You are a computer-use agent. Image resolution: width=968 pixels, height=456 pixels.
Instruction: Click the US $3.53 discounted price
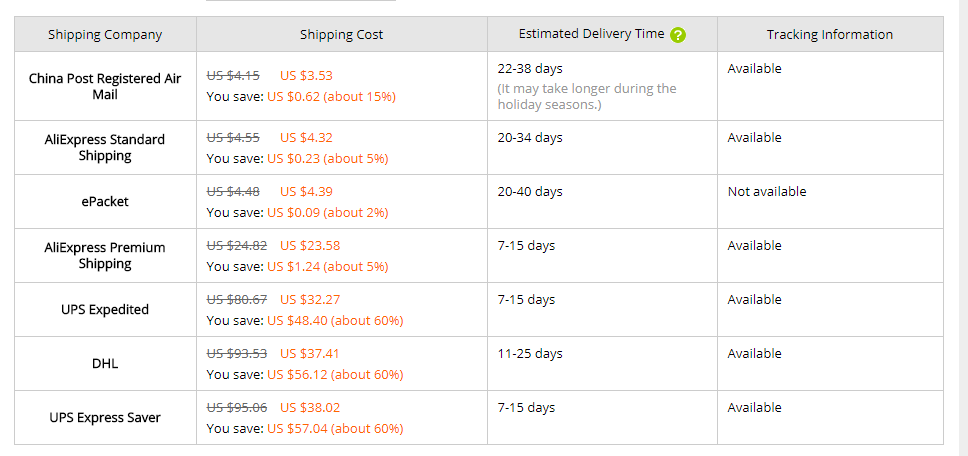[306, 76]
